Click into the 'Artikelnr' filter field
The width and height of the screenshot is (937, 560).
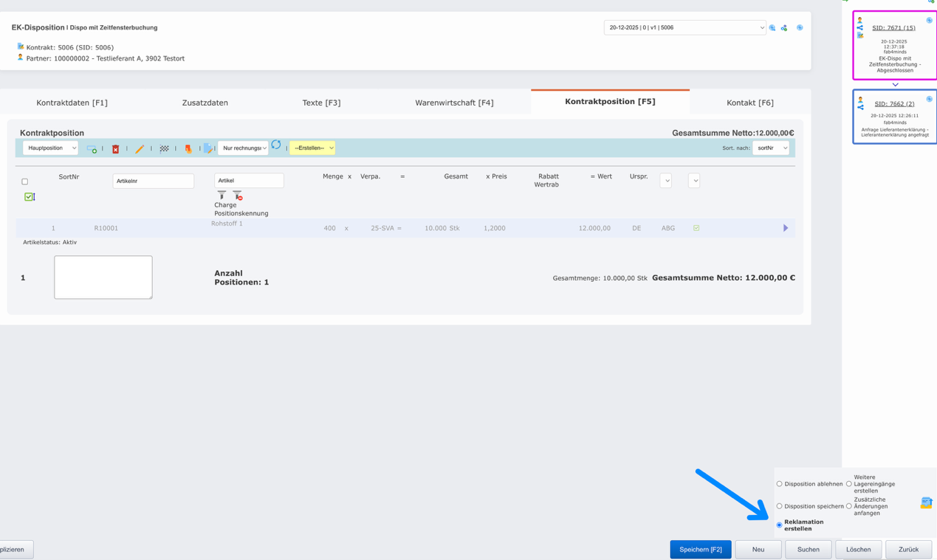153,181
